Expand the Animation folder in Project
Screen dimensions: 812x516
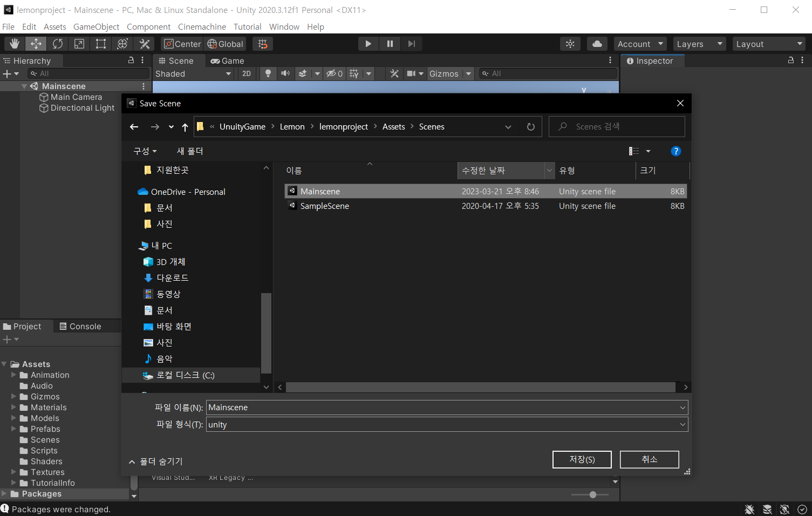tap(14, 375)
